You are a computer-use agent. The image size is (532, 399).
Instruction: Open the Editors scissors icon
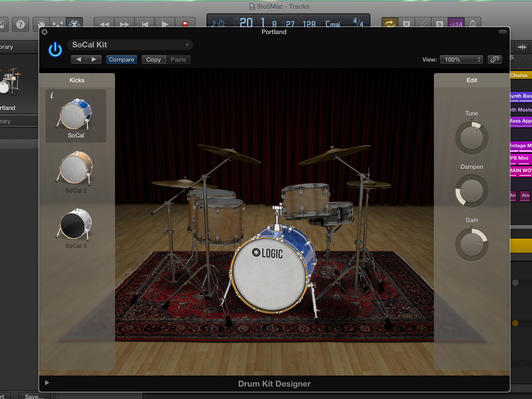tap(74, 24)
